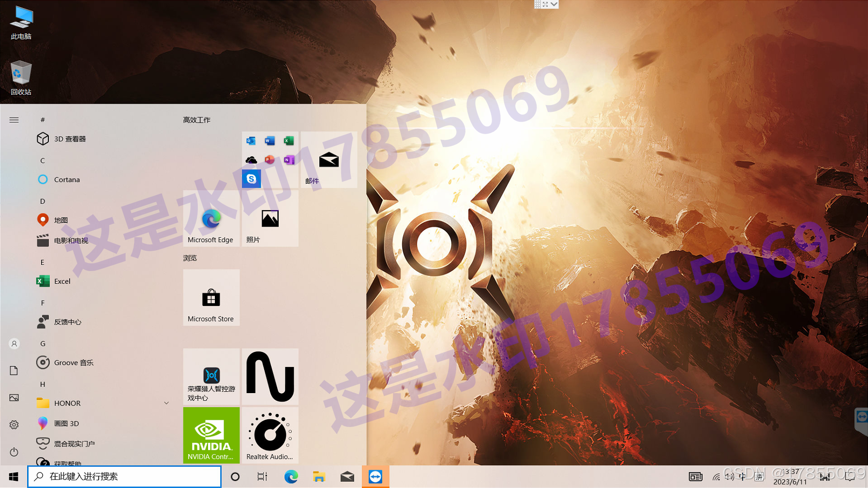Viewport: 868px width, 488px height.
Task: Open the 照片 photos tile
Action: pyautogui.click(x=270, y=218)
